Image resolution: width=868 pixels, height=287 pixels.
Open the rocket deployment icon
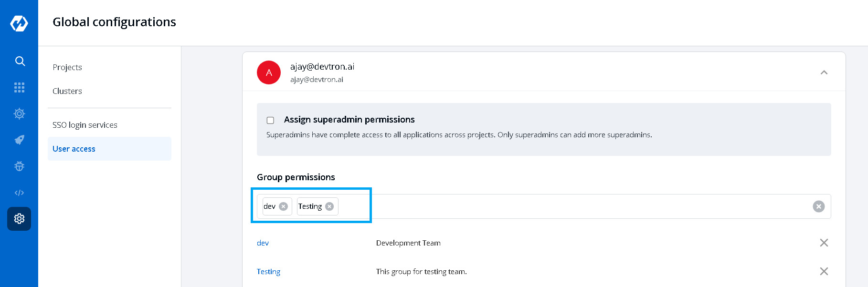coord(20,140)
